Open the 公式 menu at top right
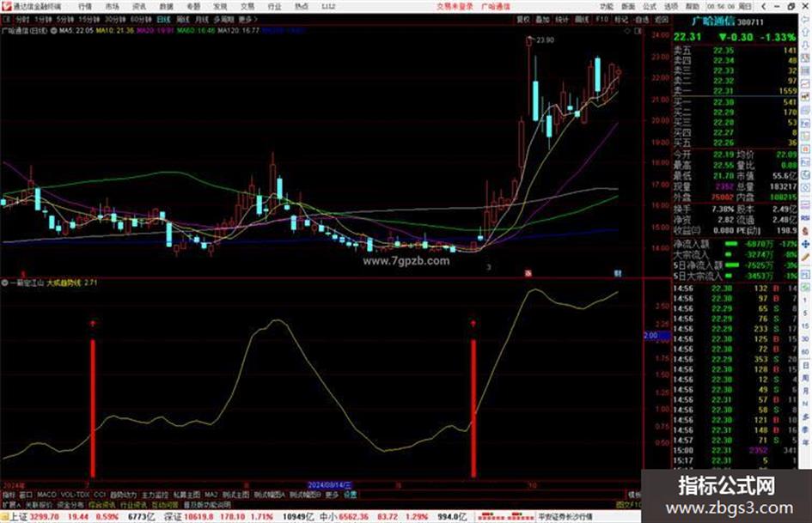The height and width of the screenshot is (523, 812). [x=650, y=6]
